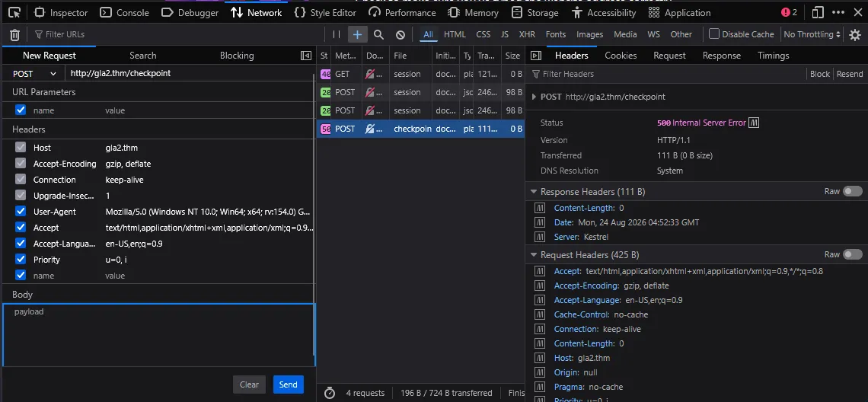Click the filter funnel in Filter Headers

(535, 74)
